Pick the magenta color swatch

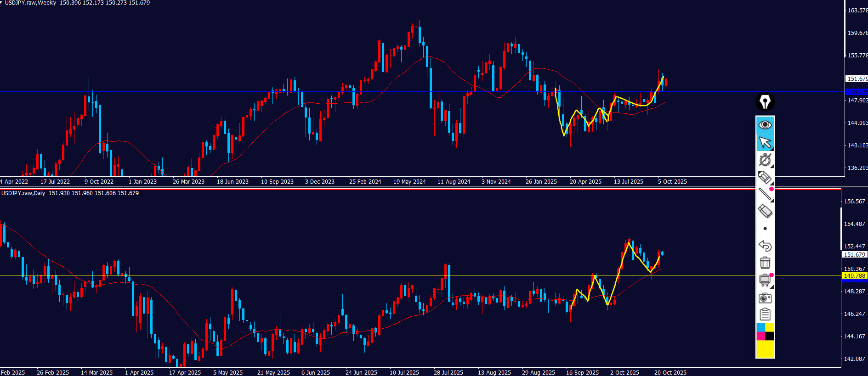760,336
